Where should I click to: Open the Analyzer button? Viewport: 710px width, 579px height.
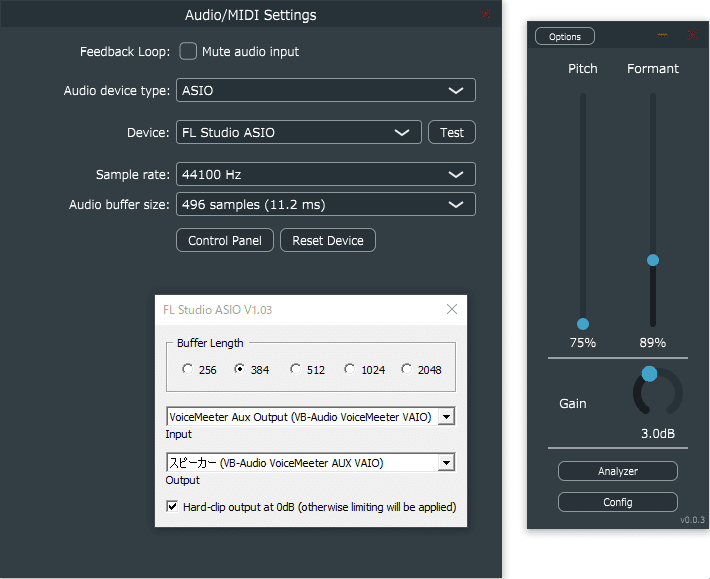coord(618,471)
